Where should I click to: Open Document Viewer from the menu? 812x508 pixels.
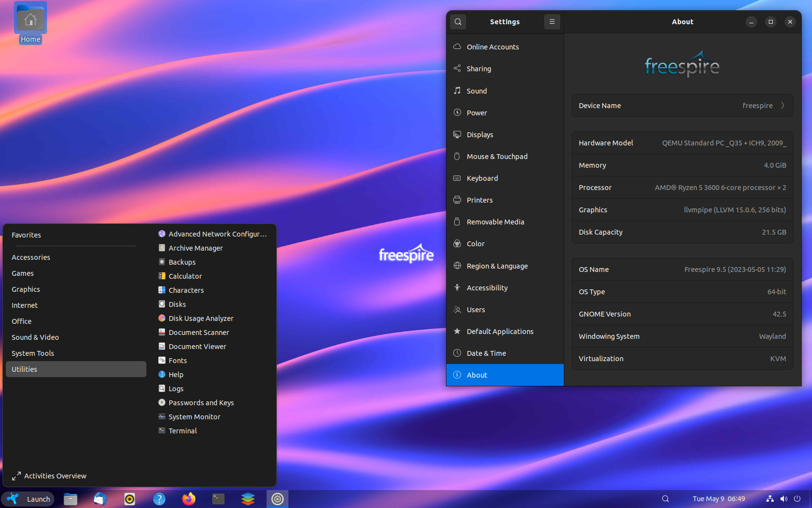tap(213, 347)
